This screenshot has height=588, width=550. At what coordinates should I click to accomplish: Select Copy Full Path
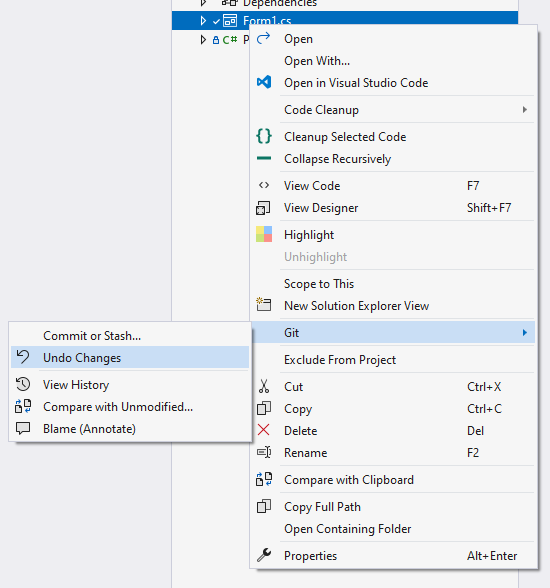click(x=393, y=507)
